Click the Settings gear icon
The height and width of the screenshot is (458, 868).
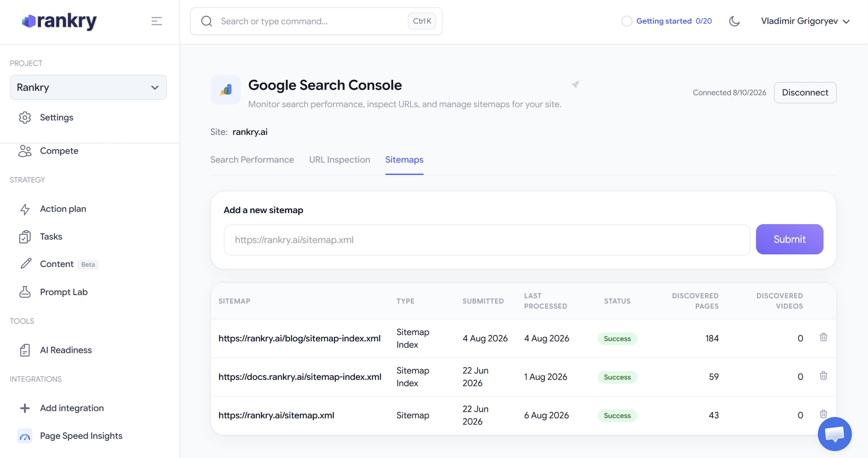tap(25, 117)
